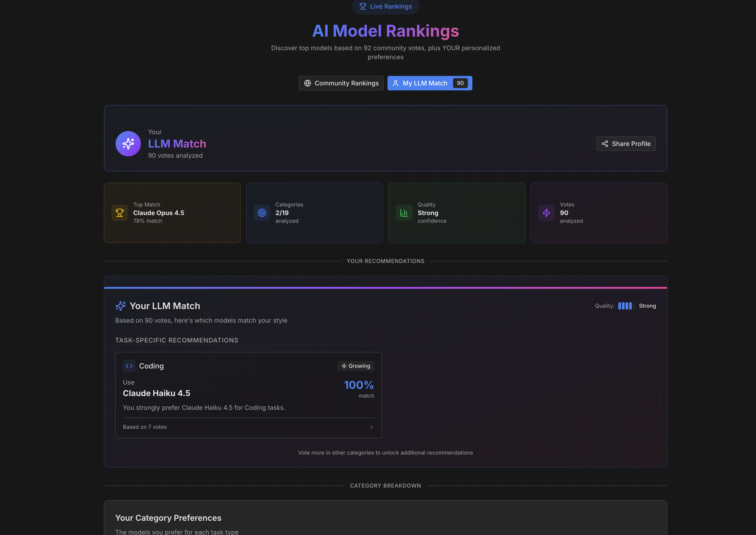The height and width of the screenshot is (535, 756).
Task: Click the target icon in Categories card
Action: [x=262, y=213]
